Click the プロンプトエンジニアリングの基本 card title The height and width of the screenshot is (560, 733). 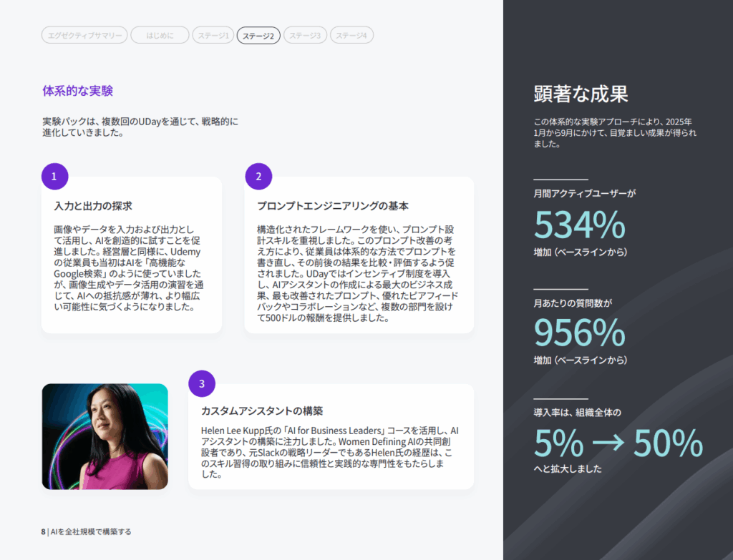(332, 206)
